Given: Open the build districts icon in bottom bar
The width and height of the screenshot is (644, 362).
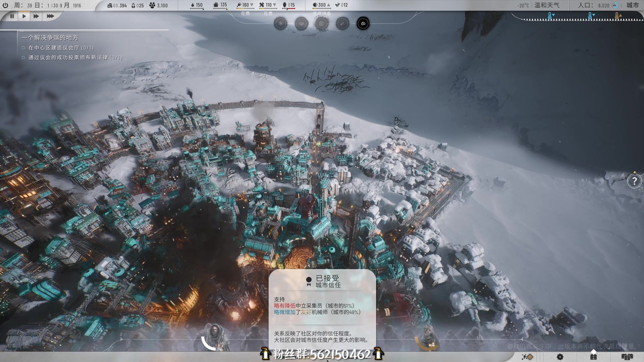Looking at the screenshot, I should [527, 357].
